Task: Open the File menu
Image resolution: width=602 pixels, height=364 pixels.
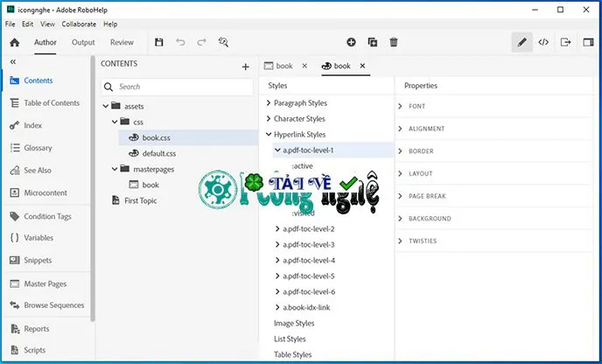Action: pyautogui.click(x=10, y=24)
